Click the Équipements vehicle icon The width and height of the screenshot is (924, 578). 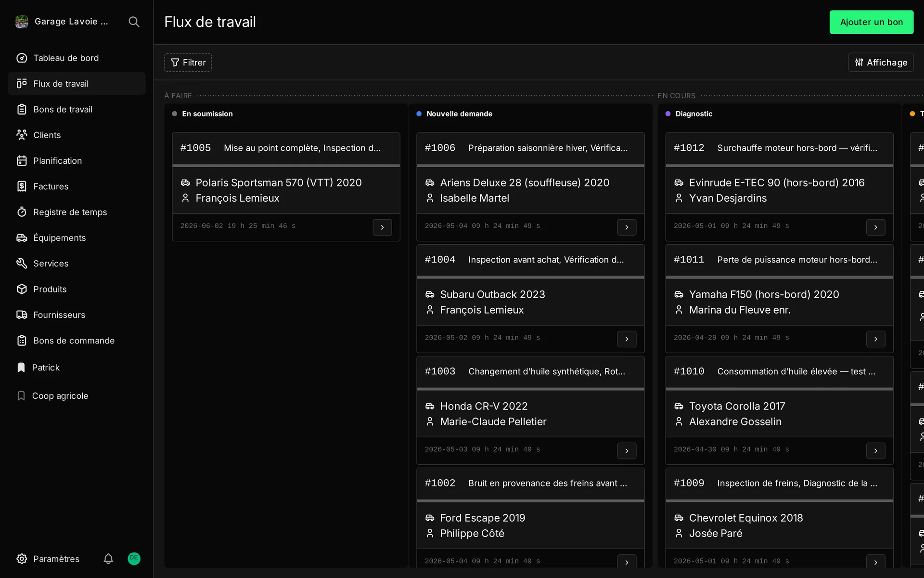click(x=22, y=238)
